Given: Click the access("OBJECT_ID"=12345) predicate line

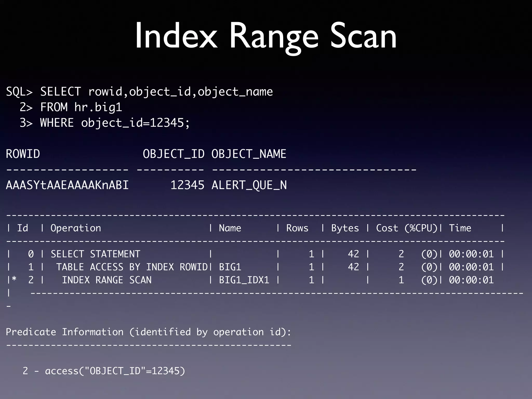Looking at the screenshot, I should 115,371.
